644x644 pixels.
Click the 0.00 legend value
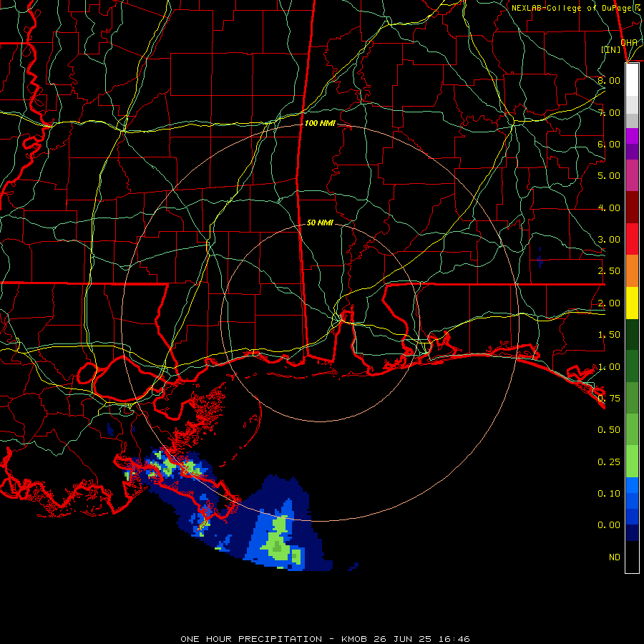pyautogui.click(x=609, y=525)
